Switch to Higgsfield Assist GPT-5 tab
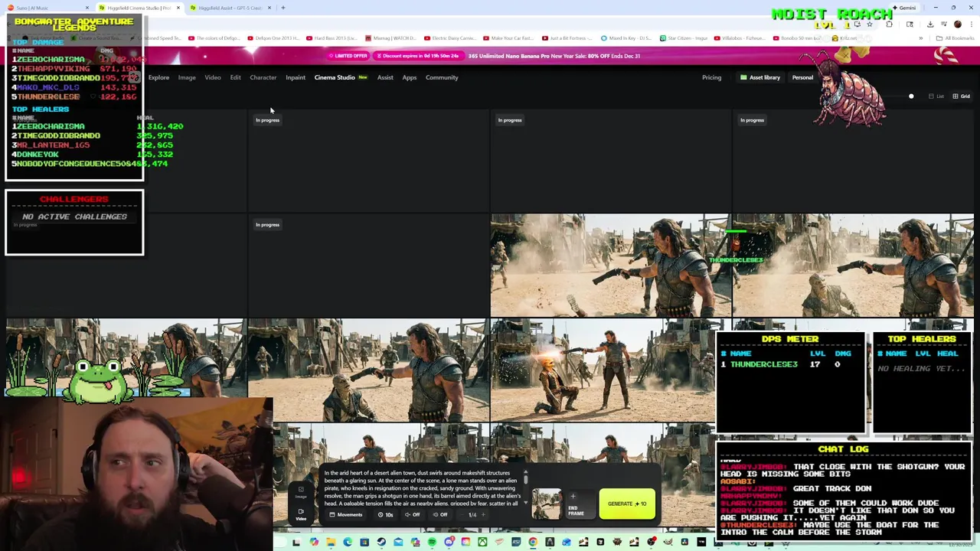Viewport: 980px width, 551px height. click(230, 8)
